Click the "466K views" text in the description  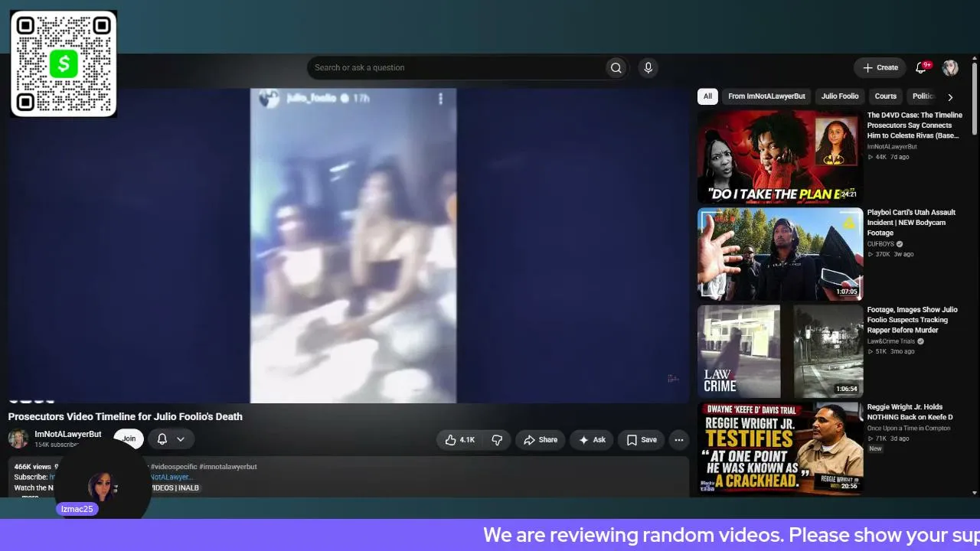(x=33, y=467)
